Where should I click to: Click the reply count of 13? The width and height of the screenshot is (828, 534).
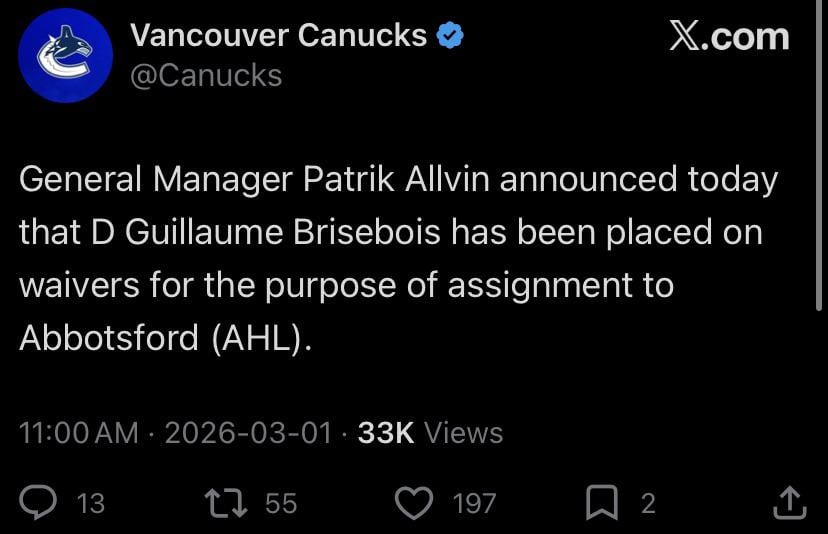91,503
